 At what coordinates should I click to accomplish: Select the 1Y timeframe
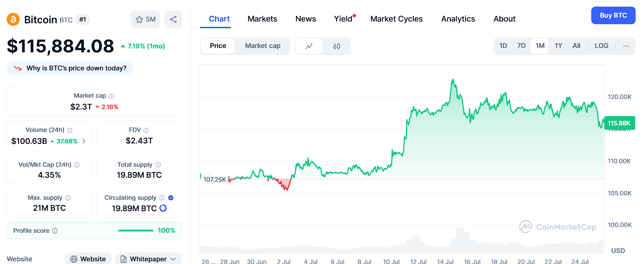(x=558, y=46)
